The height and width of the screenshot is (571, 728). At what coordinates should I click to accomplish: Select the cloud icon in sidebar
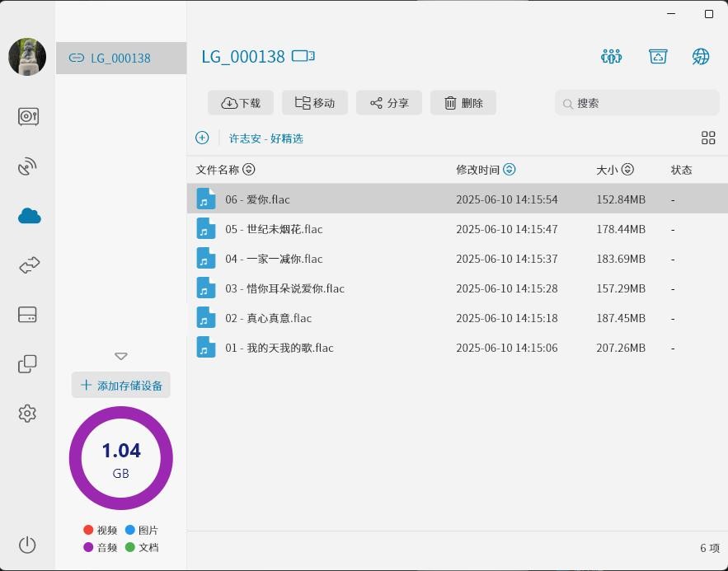[x=29, y=216]
